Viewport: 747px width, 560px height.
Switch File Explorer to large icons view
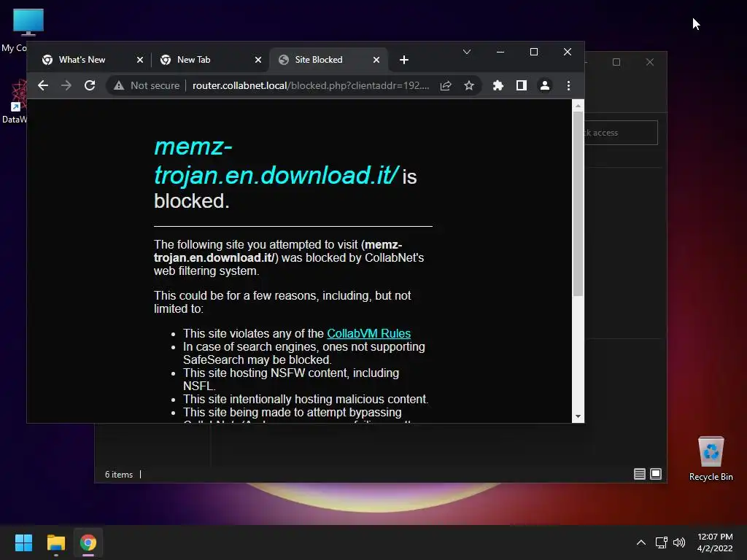click(656, 474)
